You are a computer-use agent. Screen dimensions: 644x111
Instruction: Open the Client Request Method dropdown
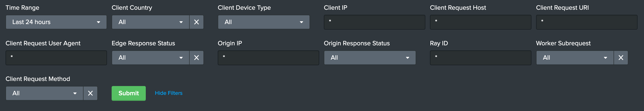(x=44, y=93)
